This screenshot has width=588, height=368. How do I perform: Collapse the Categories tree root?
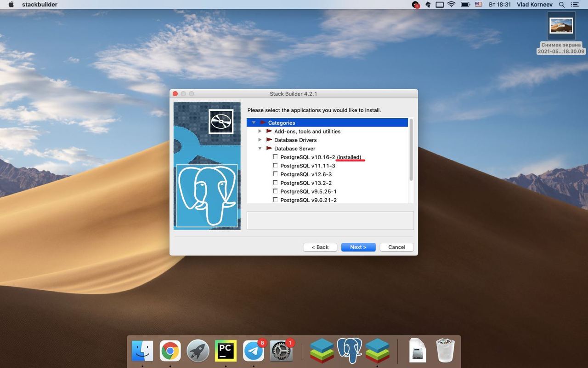click(254, 123)
